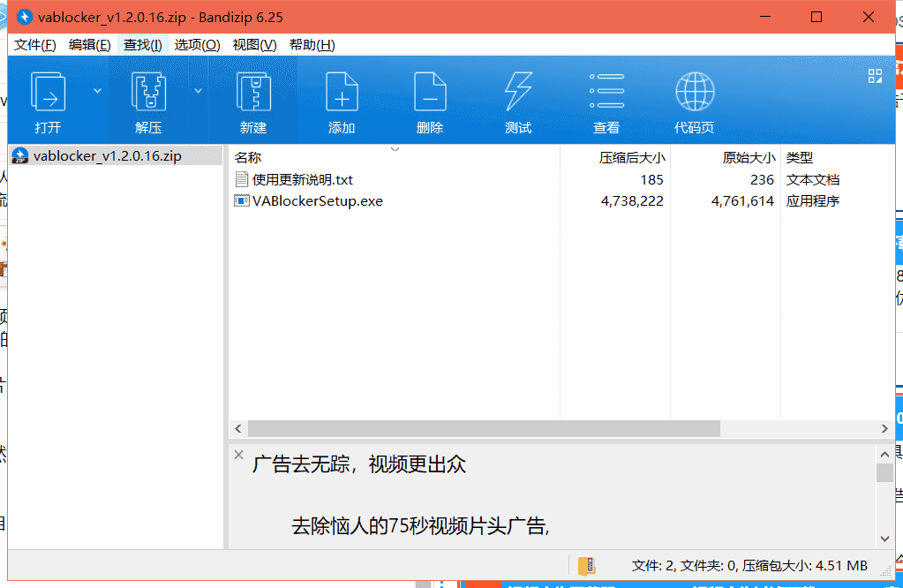This screenshot has width=903, height=588.
Task: Open the Help (帮助) menu
Action: click(312, 45)
